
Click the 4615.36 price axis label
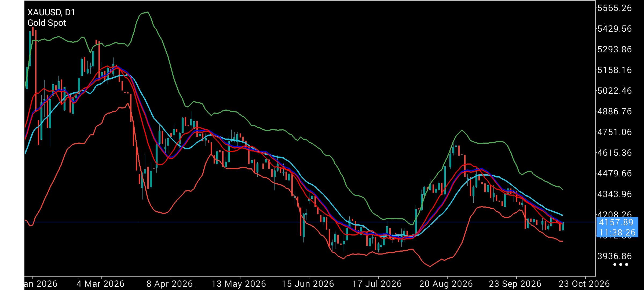tap(614, 153)
